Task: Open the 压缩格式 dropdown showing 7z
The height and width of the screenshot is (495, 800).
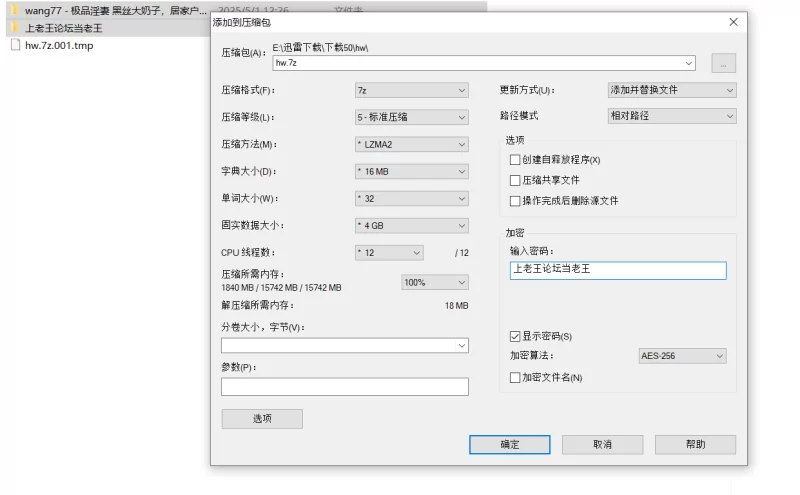Action: click(x=411, y=90)
